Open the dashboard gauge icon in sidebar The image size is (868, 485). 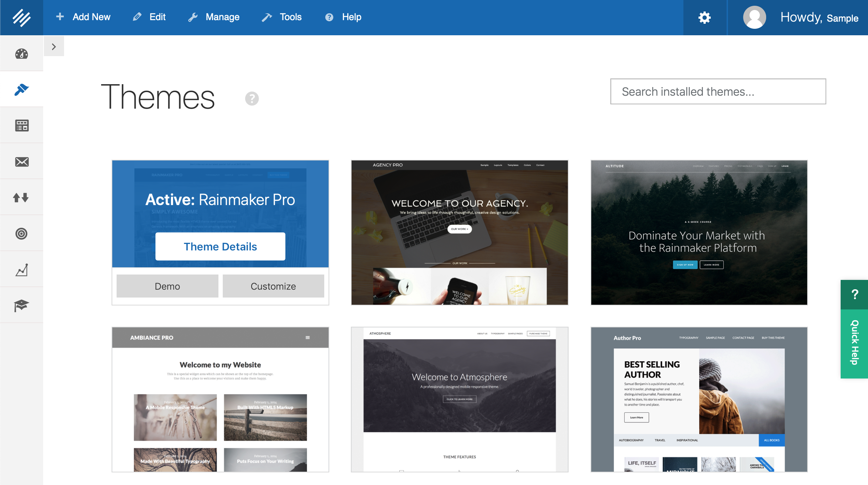coord(22,54)
